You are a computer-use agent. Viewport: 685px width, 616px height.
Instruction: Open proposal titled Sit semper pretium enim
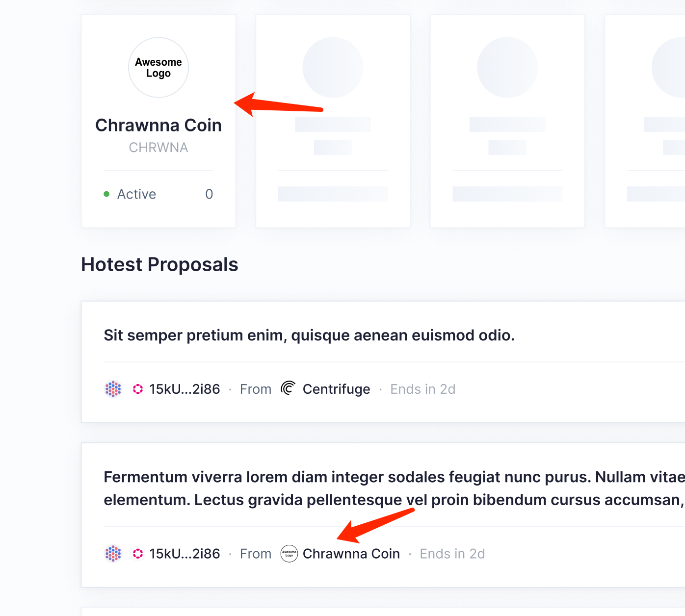pyautogui.click(x=309, y=335)
